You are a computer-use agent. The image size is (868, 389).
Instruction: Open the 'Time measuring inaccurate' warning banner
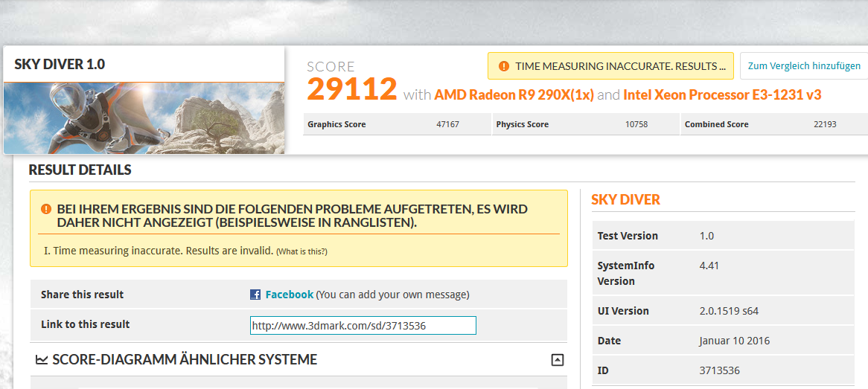[610, 66]
